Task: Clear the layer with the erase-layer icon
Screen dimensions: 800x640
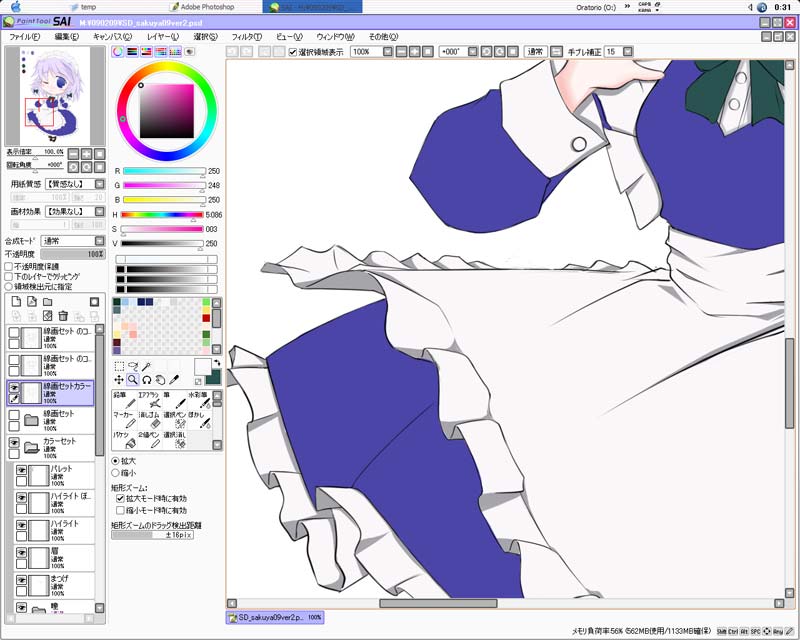Action: click(x=47, y=316)
